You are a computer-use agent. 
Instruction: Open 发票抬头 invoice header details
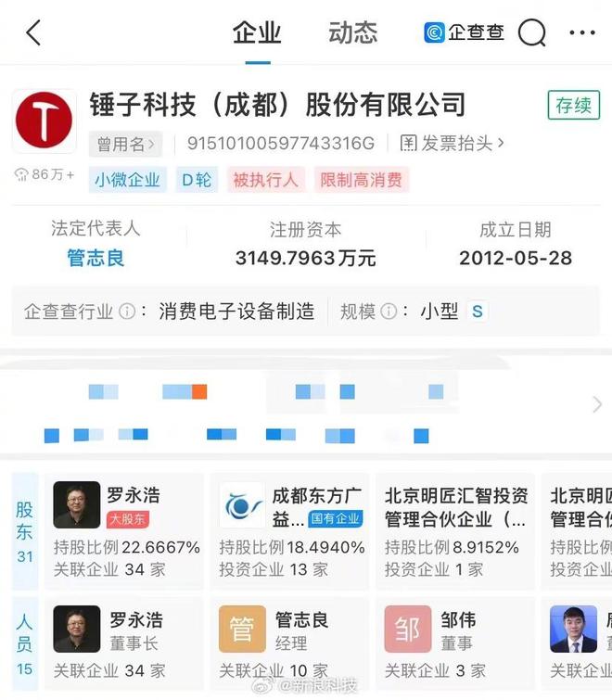tap(452, 144)
